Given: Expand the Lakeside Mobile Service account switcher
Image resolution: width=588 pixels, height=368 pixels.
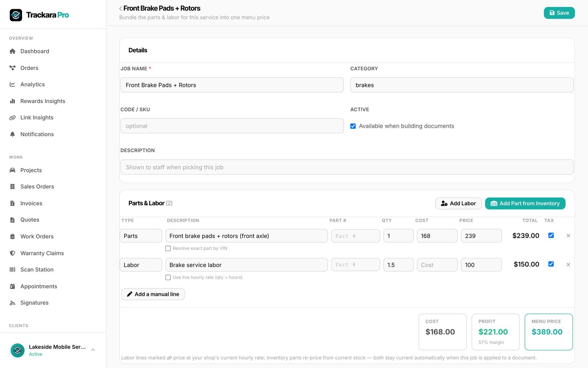Looking at the screenshot, I should coord(93,350).
